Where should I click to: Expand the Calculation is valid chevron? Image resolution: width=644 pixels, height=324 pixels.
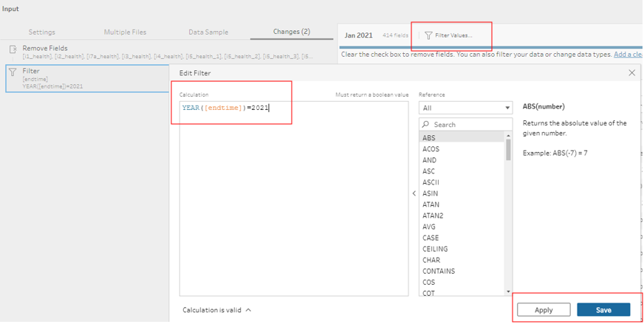coord(248,310)
